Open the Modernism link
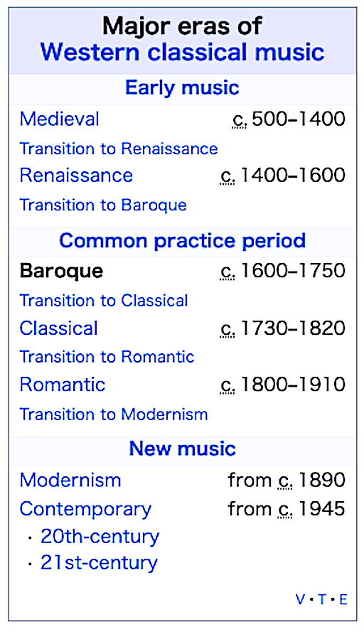This screenshot has width=364, height=632. click(70, 481)
